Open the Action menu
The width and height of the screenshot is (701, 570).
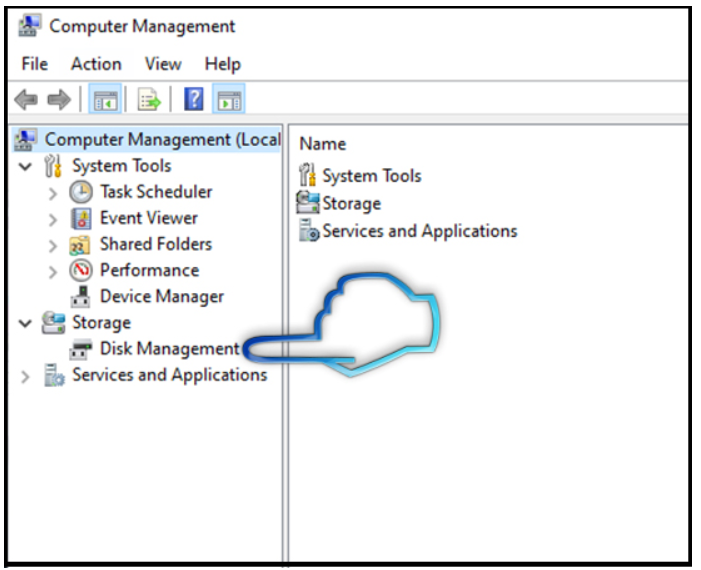[96, 64]
